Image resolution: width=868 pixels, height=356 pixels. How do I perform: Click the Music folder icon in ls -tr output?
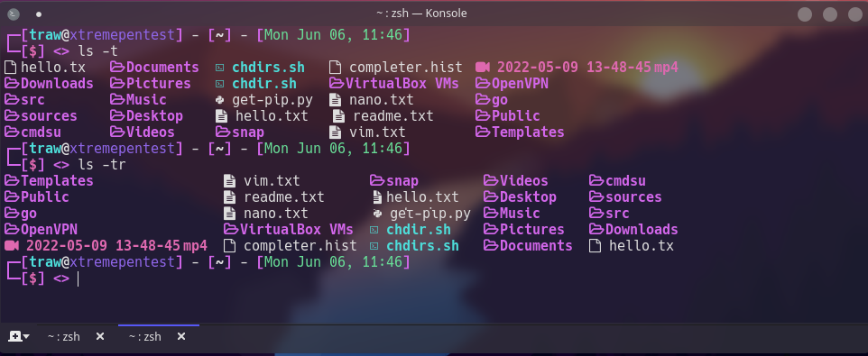click(491, 214)
